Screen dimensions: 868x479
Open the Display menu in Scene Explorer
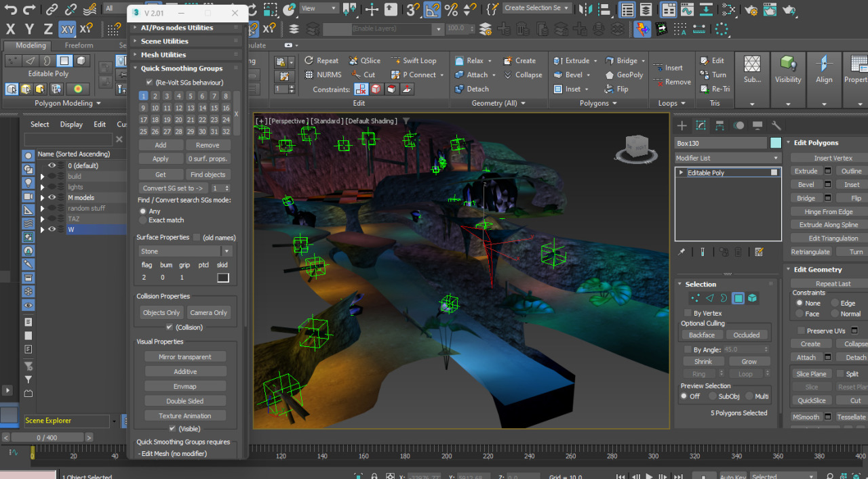tap(71, 124)
